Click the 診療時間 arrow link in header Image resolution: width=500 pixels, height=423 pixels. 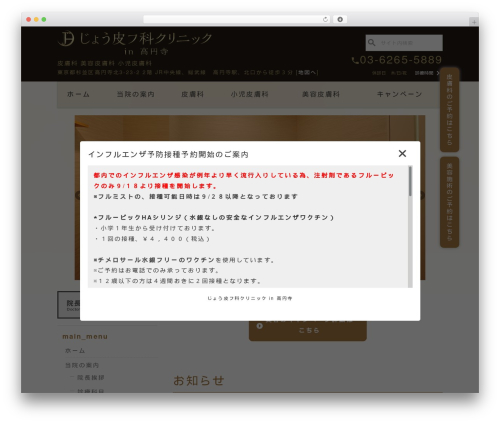coord(427,73)
